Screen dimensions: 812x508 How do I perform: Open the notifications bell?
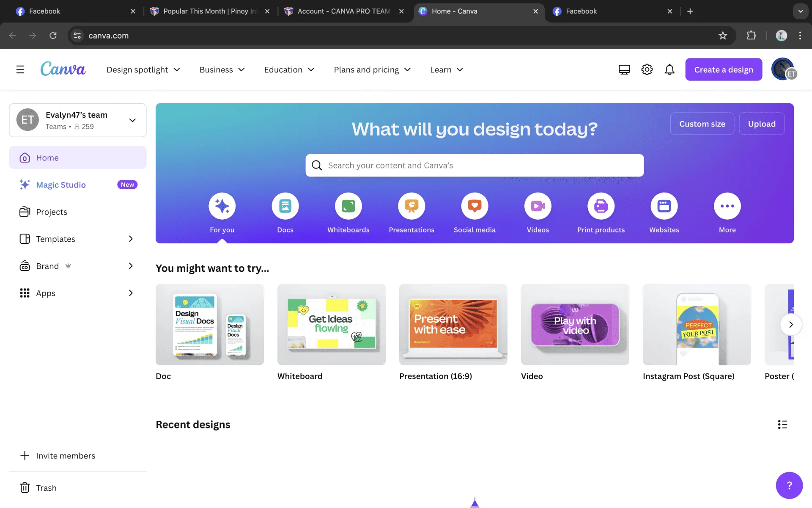pos(669,69)
